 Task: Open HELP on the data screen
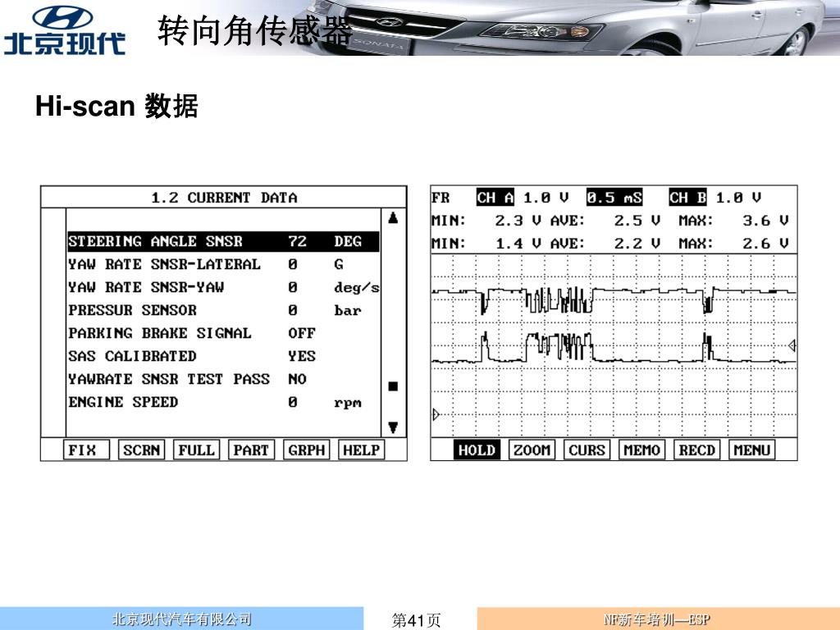tap(362, 450)
